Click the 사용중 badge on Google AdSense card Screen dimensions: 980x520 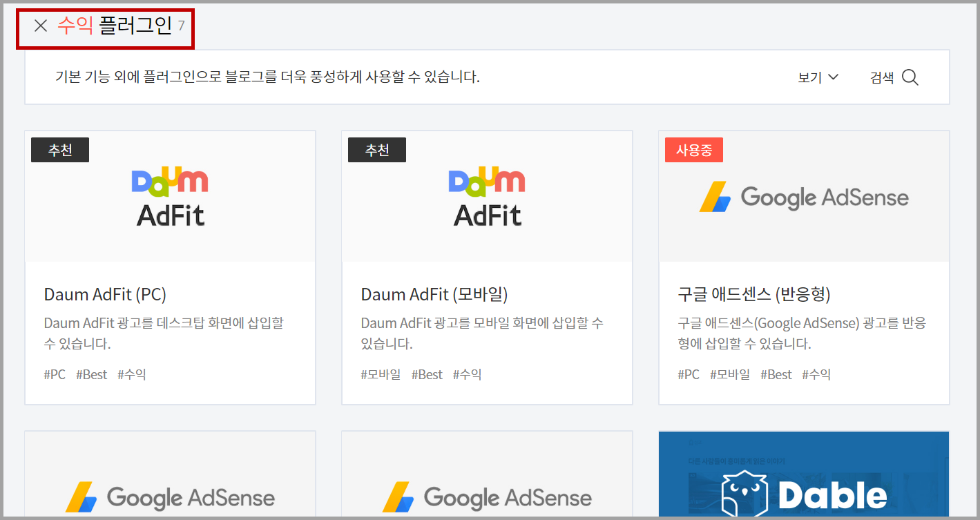(x=694, y=150)
